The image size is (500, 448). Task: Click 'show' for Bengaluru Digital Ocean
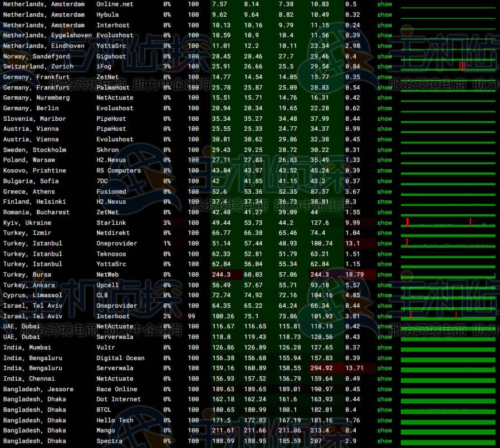(385, 358)
